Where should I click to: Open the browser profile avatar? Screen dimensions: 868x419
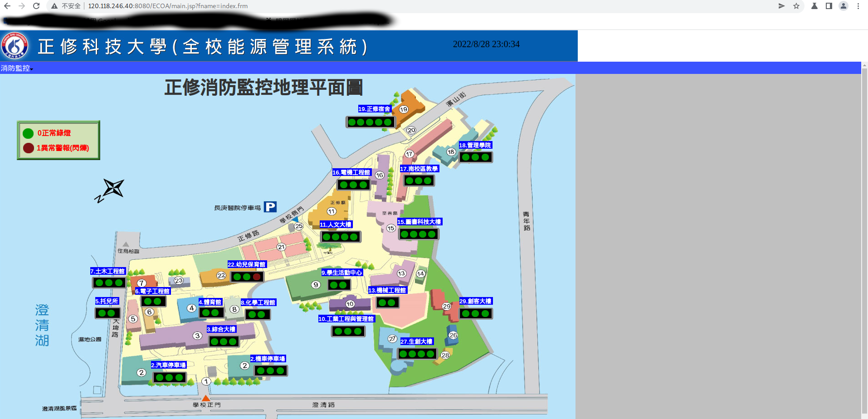click(844, 6)
